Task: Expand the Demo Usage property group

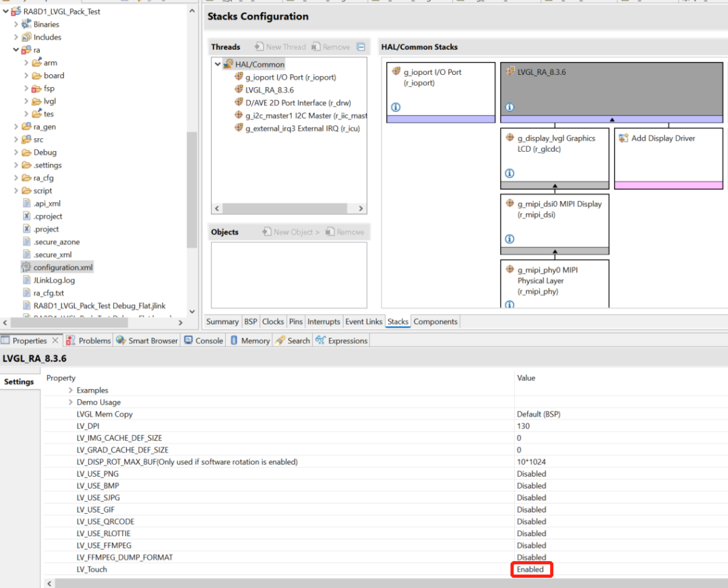Action: coord(71,402)
